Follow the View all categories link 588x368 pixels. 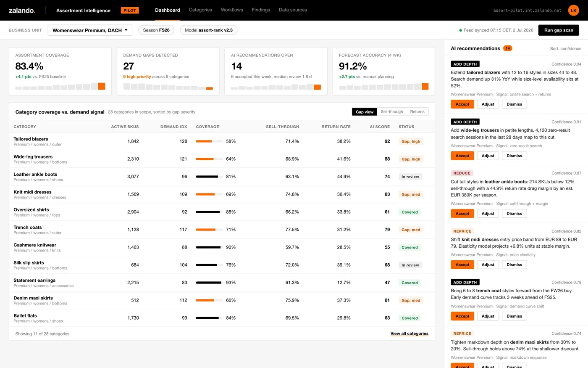point(409,334)
